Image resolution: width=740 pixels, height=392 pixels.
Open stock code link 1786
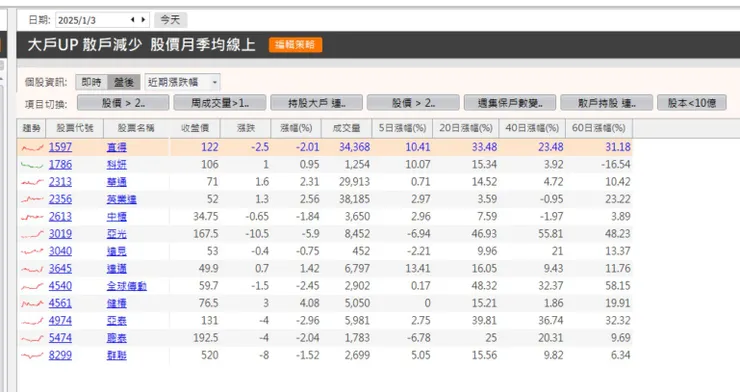tap(60, 165)
